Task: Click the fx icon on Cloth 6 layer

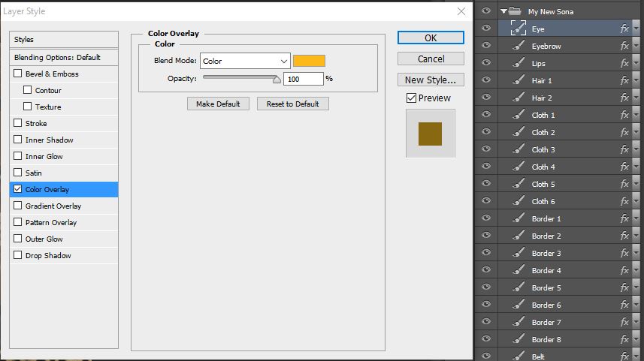Action: click(x=624, y=202)
